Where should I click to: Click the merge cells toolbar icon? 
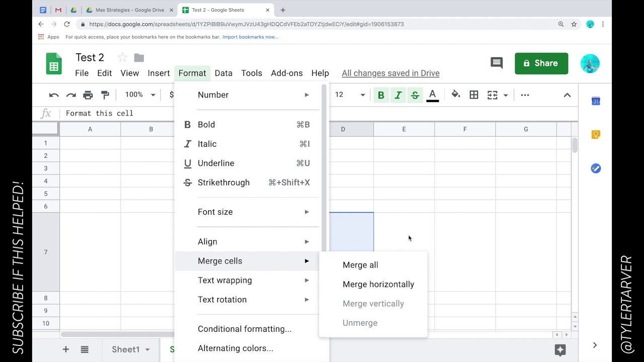492,95
